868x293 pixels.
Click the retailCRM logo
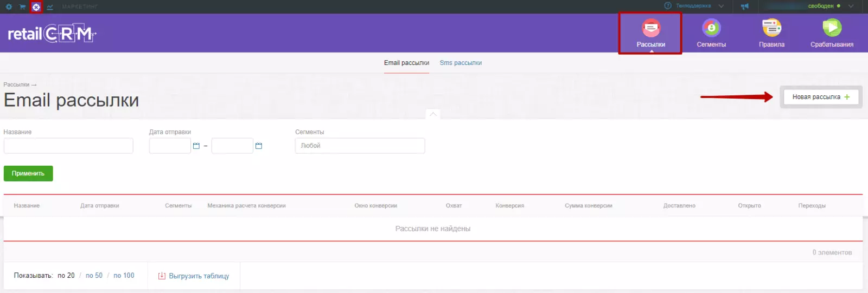click(x=52, y=34)
